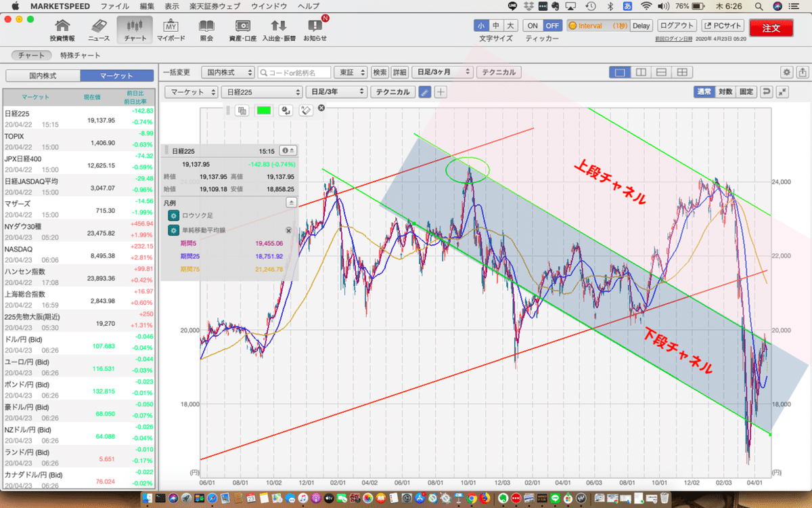Viewport: 812px width, 508px height.
Task: Click the 注文 order button
Action: coord(771,28)
